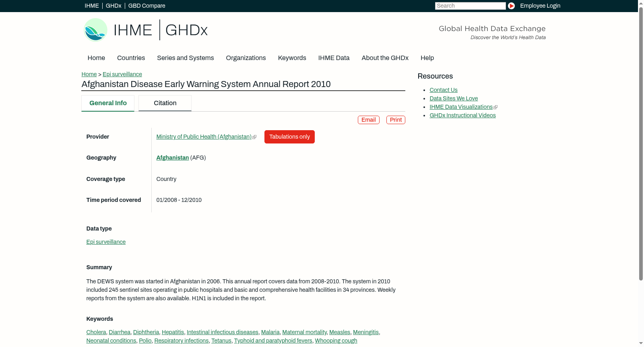Click the time period '01/2008 - 12/2010'
Viewport: 644px width, 347px height.
179,200
